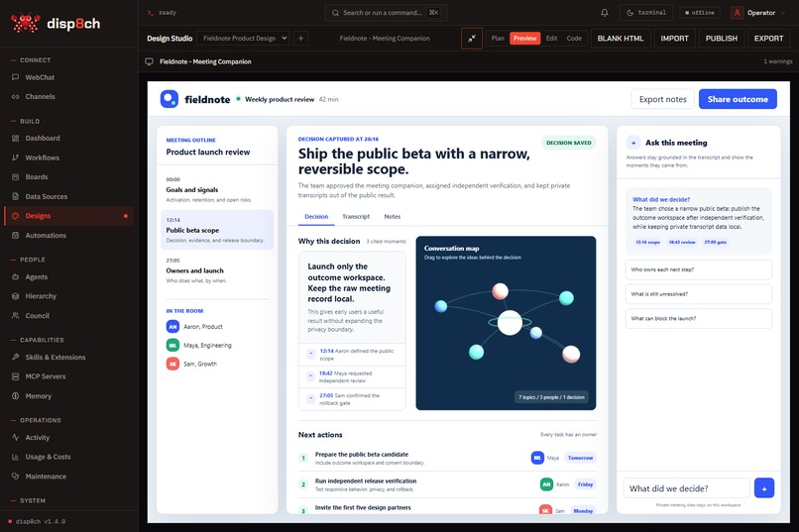This screenshot has width=799, height=532.
Task: Switch to Edit mode
Action: 551,39
